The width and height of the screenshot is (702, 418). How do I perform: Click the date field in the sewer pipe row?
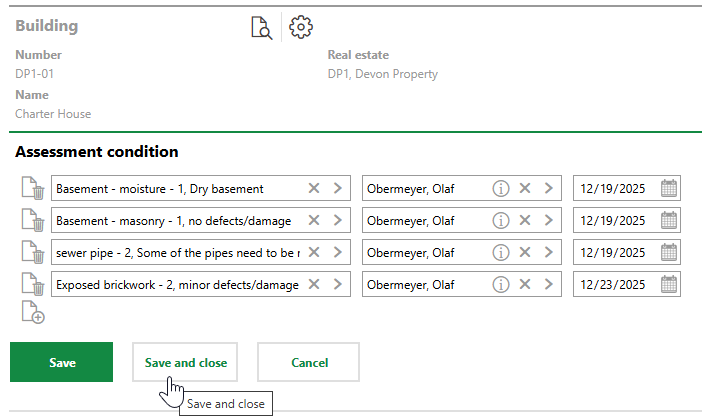click(x=614, y=253)
